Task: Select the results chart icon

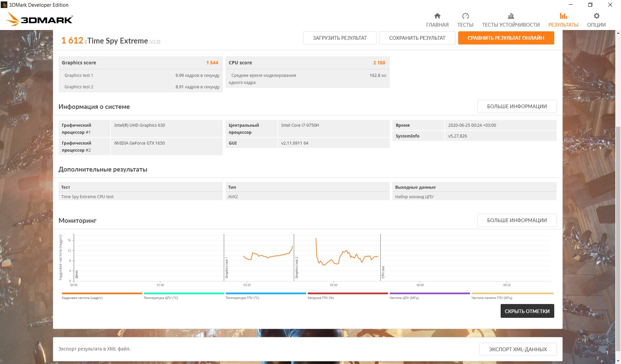Action: [x=563, y=16]
